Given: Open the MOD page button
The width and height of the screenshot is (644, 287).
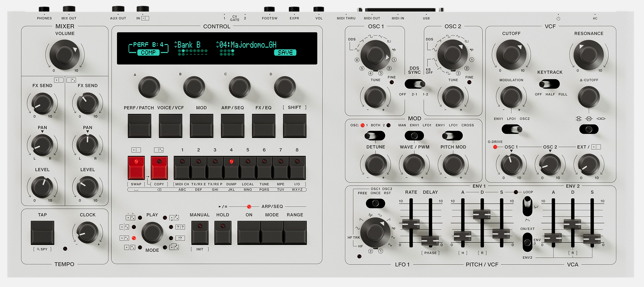Looking at the screenshot, I should click(x=201, y=126).
